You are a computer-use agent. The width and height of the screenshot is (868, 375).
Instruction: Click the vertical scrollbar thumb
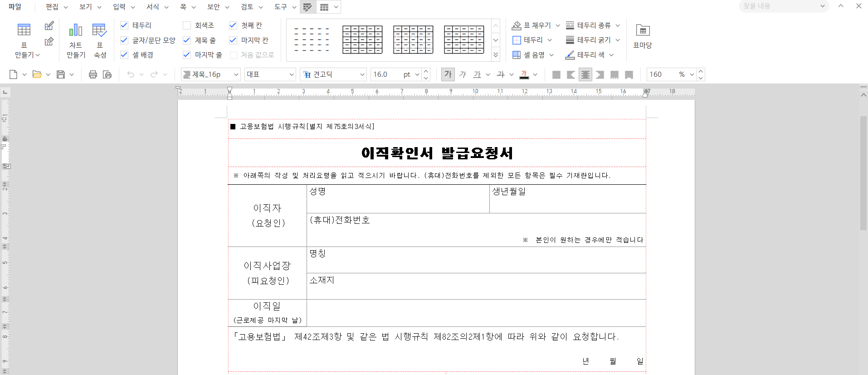coord(863,173)
